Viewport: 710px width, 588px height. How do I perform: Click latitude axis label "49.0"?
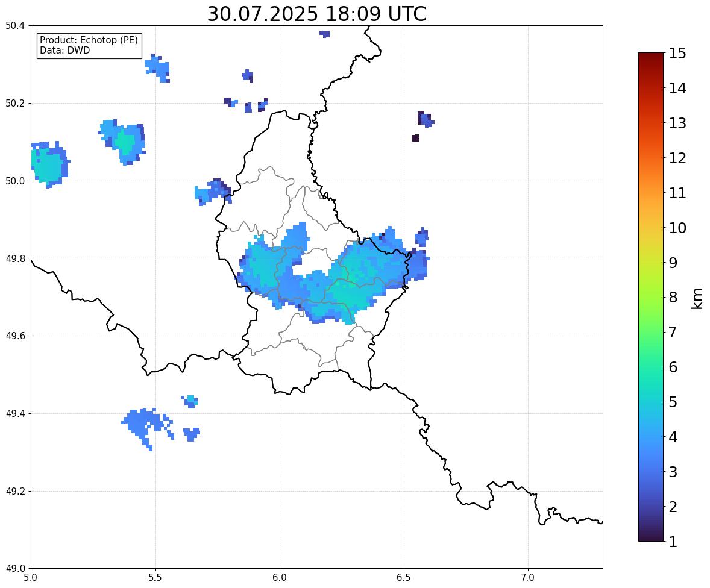click(x=14, y=569)
